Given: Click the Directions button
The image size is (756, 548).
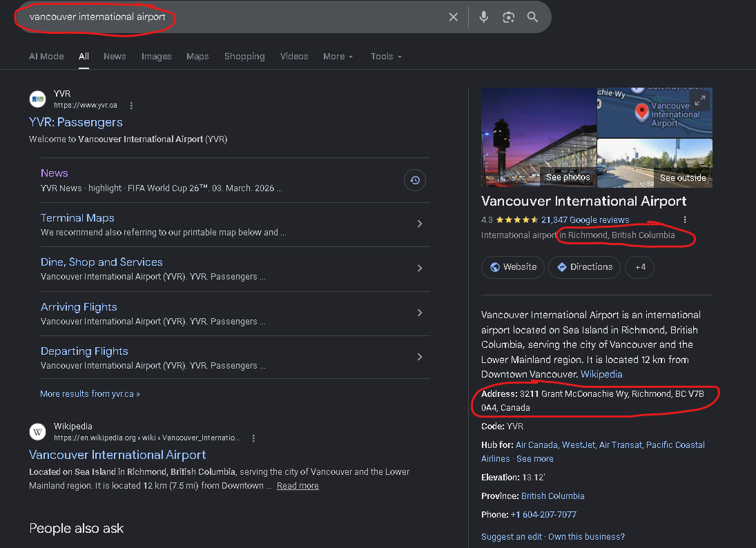Looking at the screenshot, I should coord(584,267).
